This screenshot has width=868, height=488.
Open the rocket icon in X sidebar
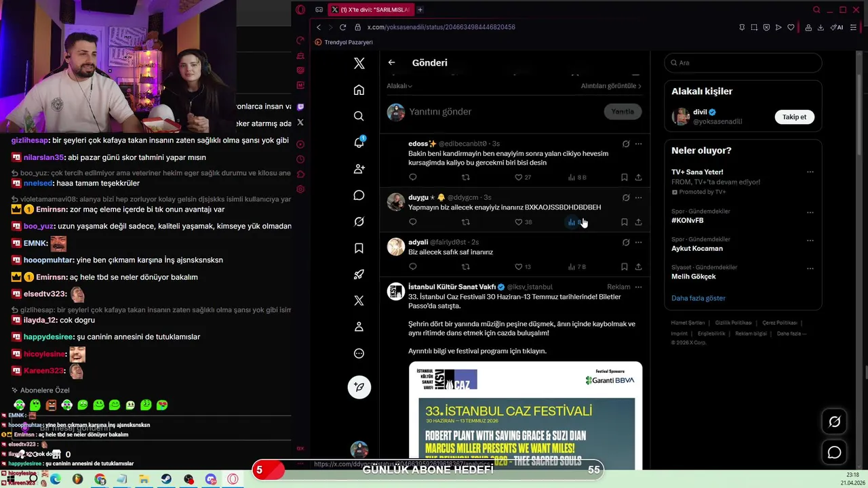tap(359, 274)
